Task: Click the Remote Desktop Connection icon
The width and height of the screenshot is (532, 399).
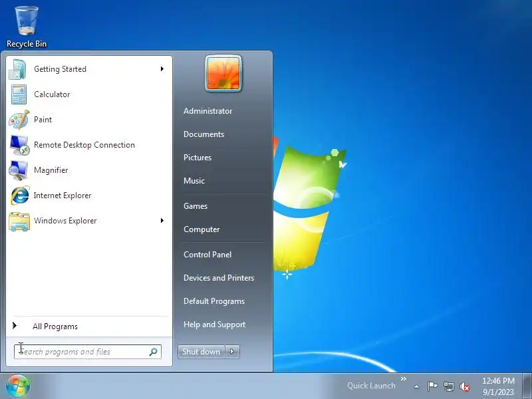Action: [x=19, y=145]
